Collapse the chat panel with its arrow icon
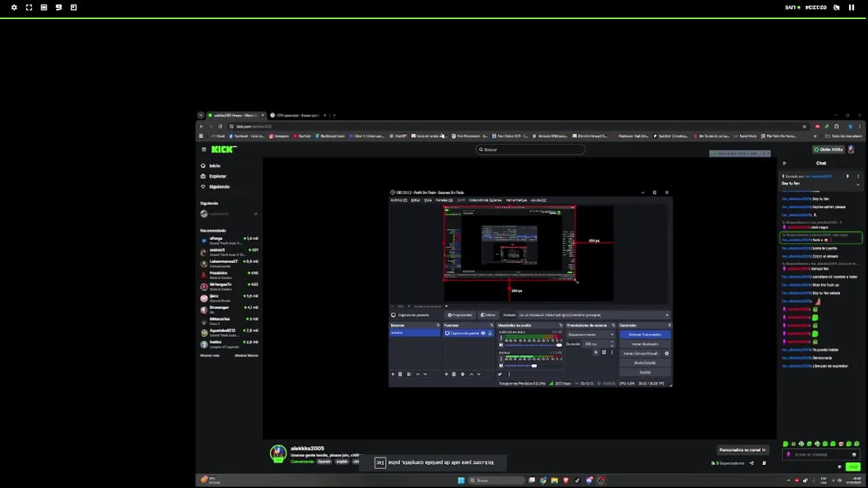The image size is (868, 488). point(785,163)
